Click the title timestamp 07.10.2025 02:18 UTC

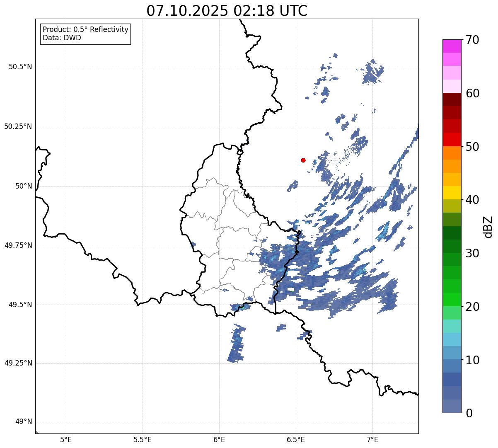[227, 11]
